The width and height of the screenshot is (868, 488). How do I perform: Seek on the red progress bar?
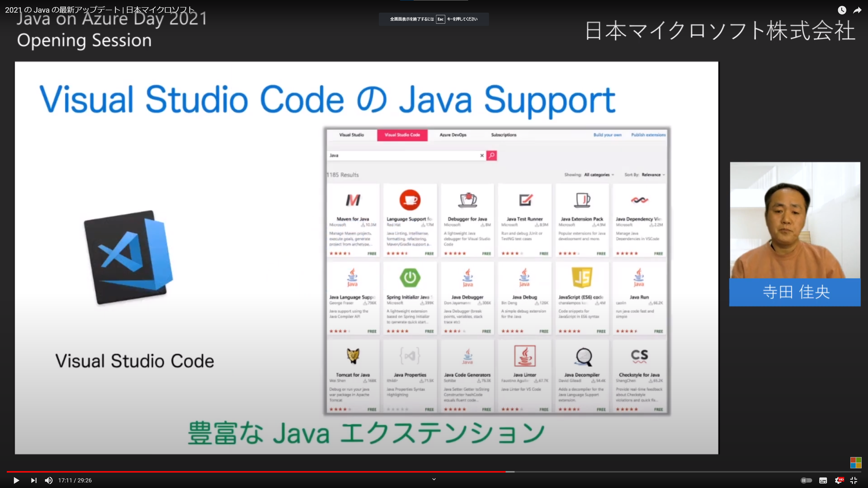(256, 472)
